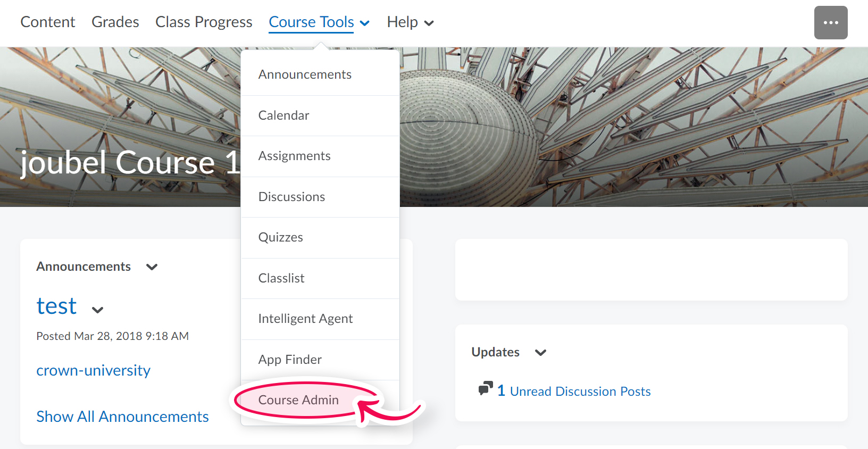Select Course Admin from the menu
Screen dimensions: 868x449
pyautogui.click(x=298, y=400)
